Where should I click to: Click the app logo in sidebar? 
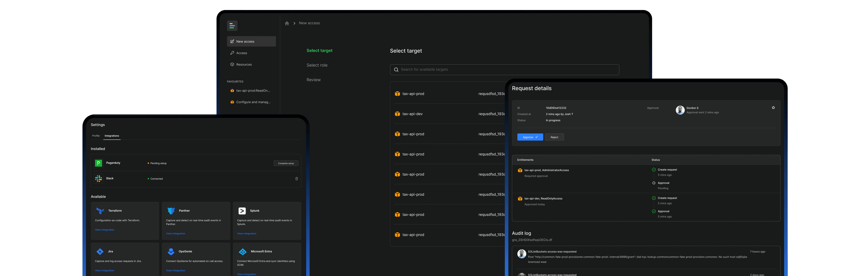tap(232, 26)
